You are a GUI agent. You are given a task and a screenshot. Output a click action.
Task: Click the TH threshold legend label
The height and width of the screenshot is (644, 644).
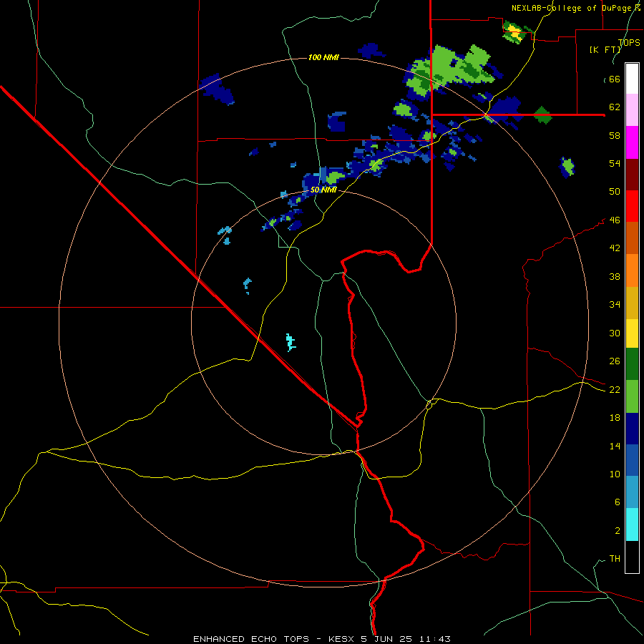(615, 559)
